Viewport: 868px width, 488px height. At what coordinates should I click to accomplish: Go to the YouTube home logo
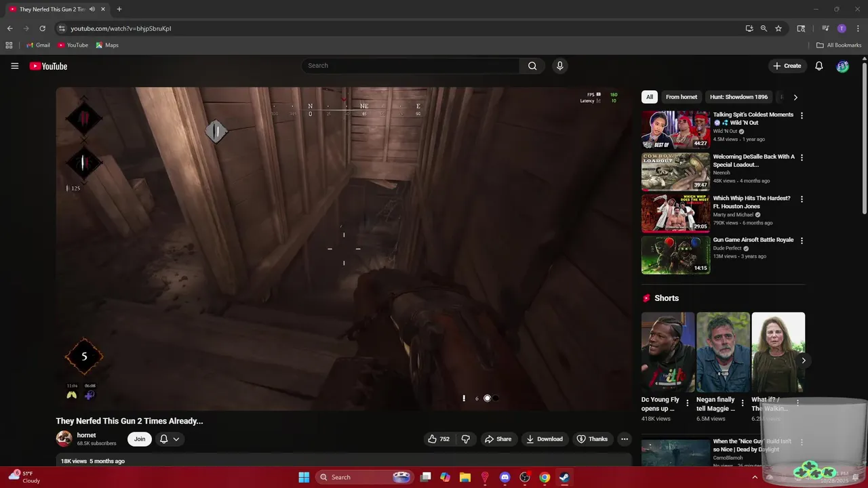(x=48, y=66)
